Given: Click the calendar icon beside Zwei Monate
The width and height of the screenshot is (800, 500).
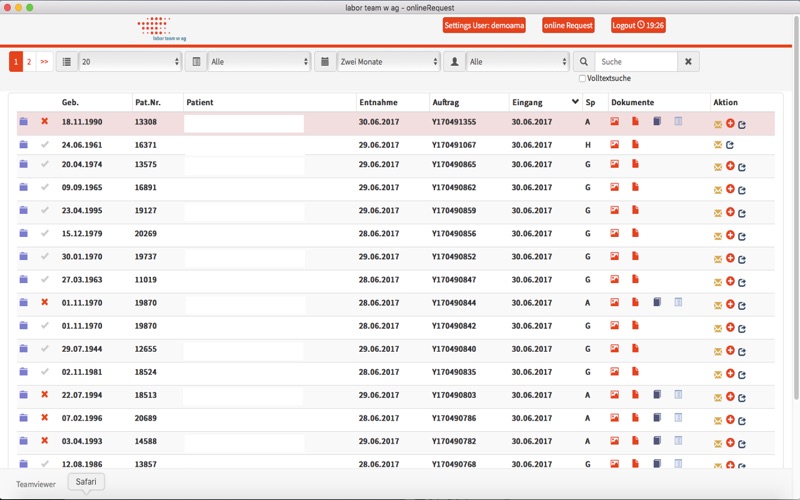Looking at the screenshot, I should (x=325, y=62).
